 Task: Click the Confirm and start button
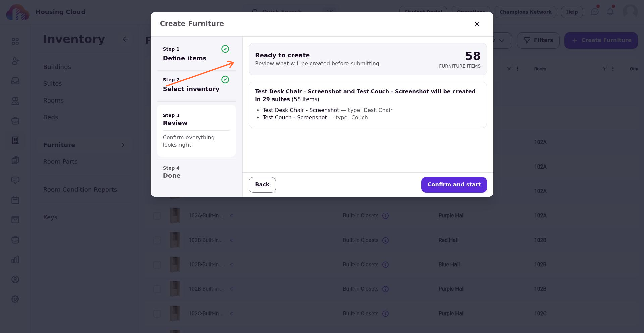(454, 185)
